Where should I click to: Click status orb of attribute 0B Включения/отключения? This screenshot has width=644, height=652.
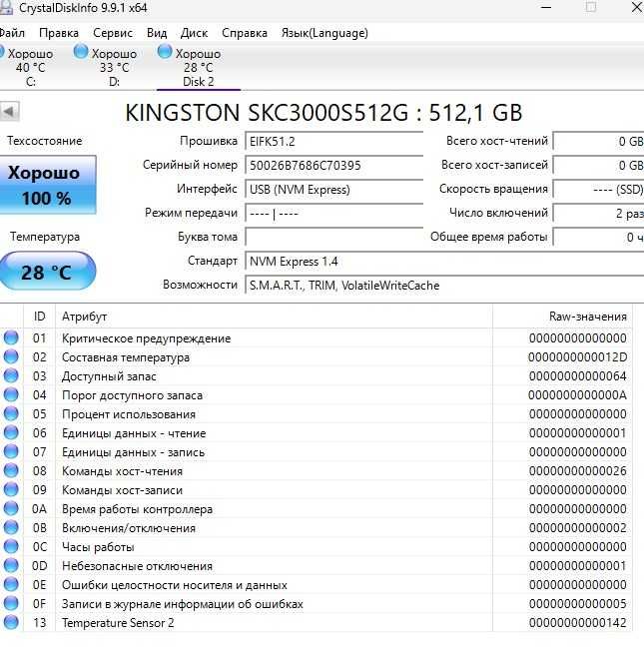pos(11,527)
